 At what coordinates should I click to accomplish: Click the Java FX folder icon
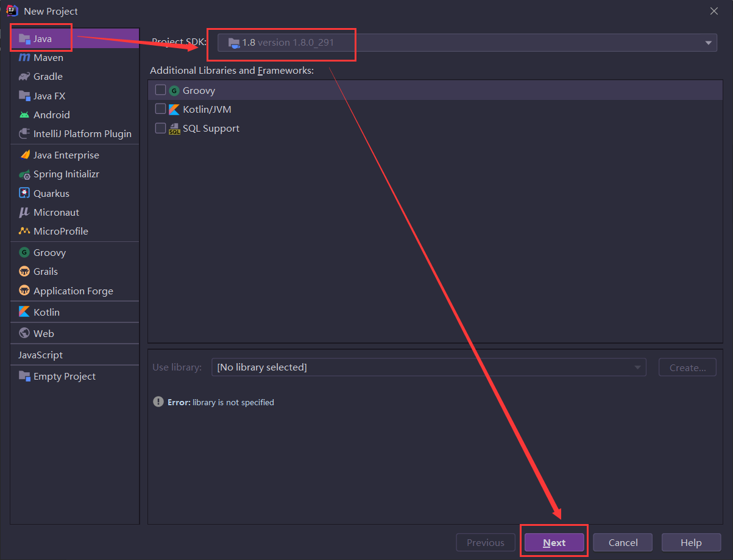(24, 96)
